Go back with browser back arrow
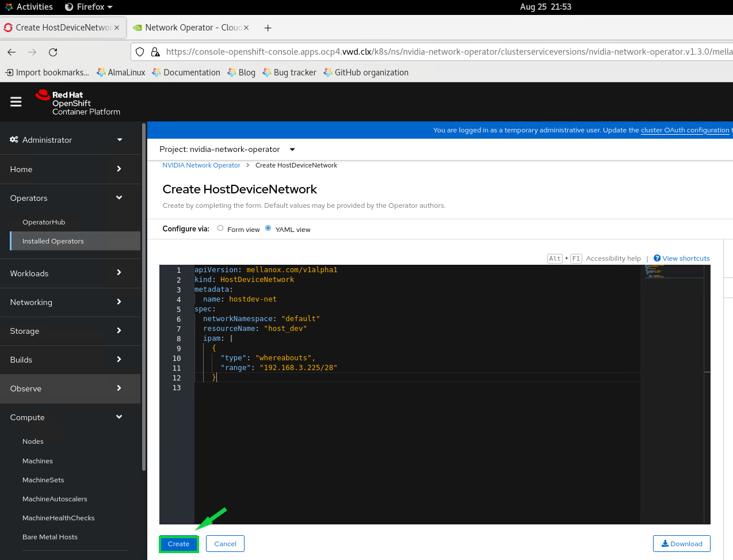 point(12,52)
